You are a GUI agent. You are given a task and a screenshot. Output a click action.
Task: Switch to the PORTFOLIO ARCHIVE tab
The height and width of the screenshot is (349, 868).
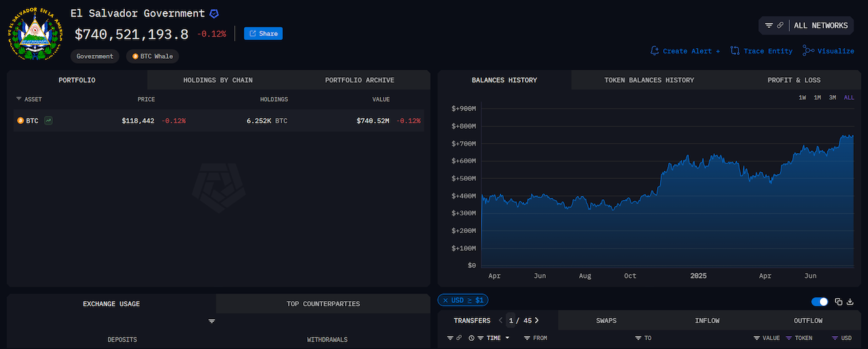pyautogui.click(x=359, y=80)
